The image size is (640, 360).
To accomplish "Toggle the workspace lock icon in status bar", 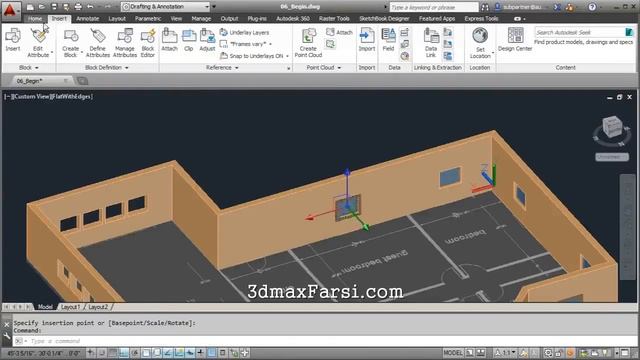I will click(559, 353).
